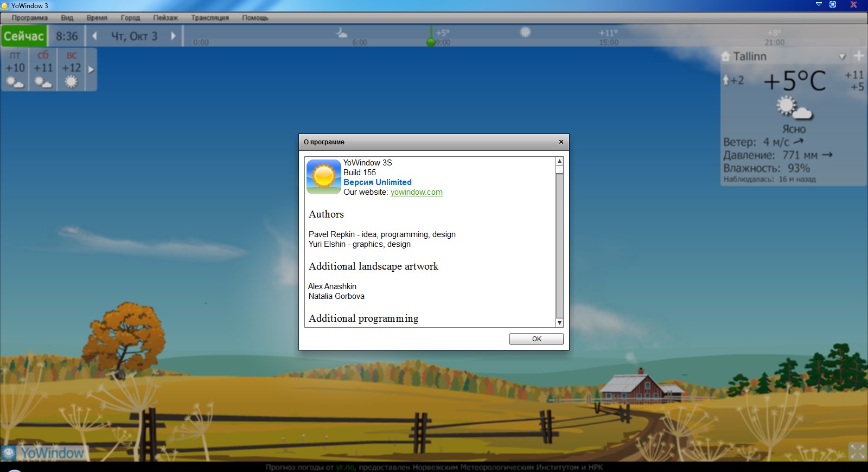The height and width of the screenshot is (472, 868).
Task: Click 21:00 on the time bar
Action: tap(774, 42)
